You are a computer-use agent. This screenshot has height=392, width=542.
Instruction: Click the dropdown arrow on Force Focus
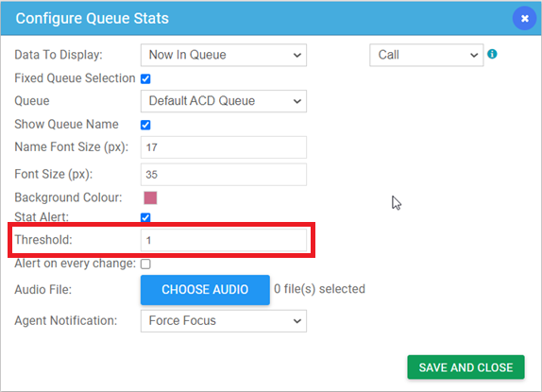click(x=296, y=321)
